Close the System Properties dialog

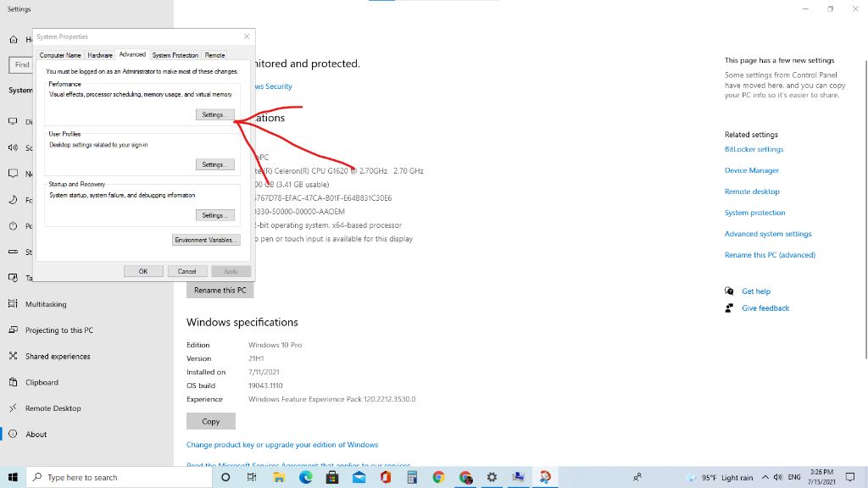coord(247,36)
